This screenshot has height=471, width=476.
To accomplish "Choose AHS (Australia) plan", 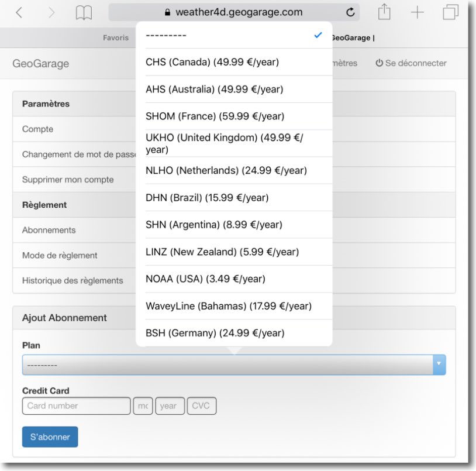I will point(234,90).
